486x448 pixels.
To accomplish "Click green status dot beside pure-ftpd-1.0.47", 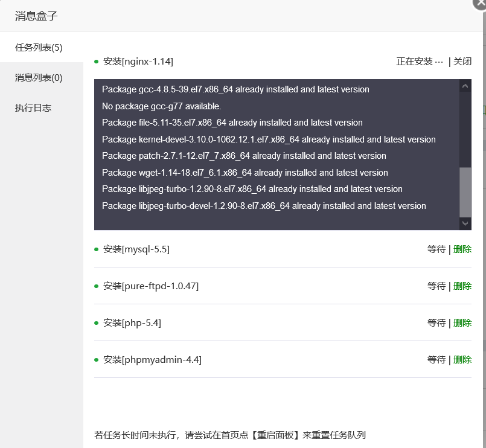I will (x=97, y=286).
